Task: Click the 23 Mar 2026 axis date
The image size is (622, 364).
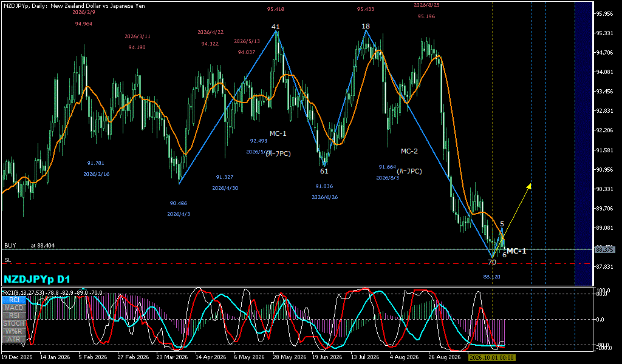Action: [172, 357]
